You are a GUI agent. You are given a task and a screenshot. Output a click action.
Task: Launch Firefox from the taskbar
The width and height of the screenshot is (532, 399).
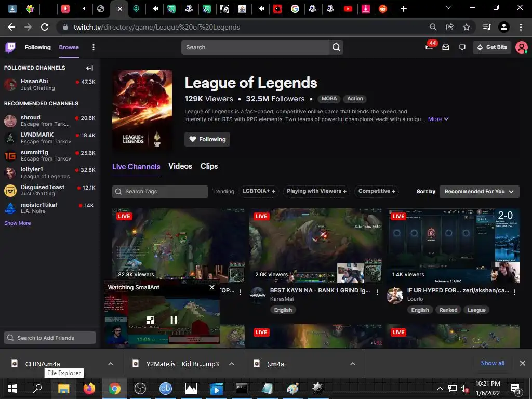tap(89, 389)
